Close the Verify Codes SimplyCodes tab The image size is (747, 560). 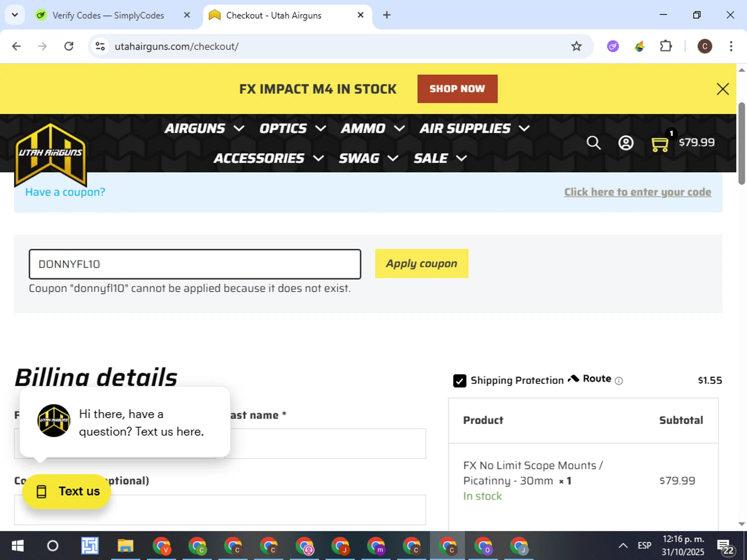pyautogui.click(x=187, y=15)
